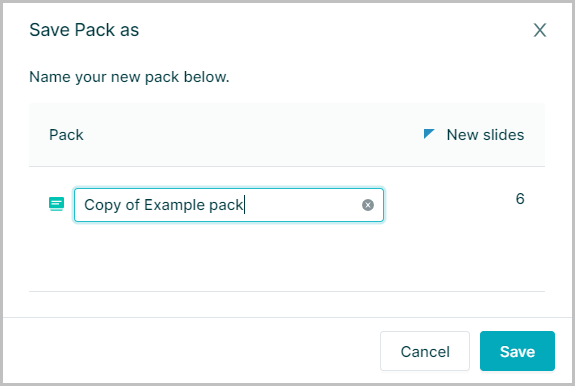
Task: Click the Name your new pack below text
Action: 129,77
